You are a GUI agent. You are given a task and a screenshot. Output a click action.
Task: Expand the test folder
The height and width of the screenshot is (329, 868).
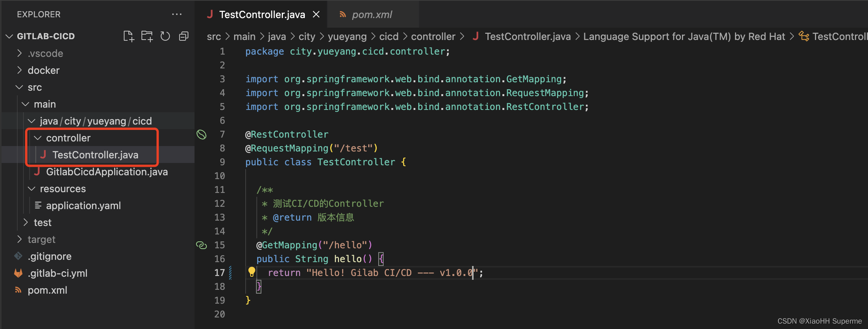point(25,222)
